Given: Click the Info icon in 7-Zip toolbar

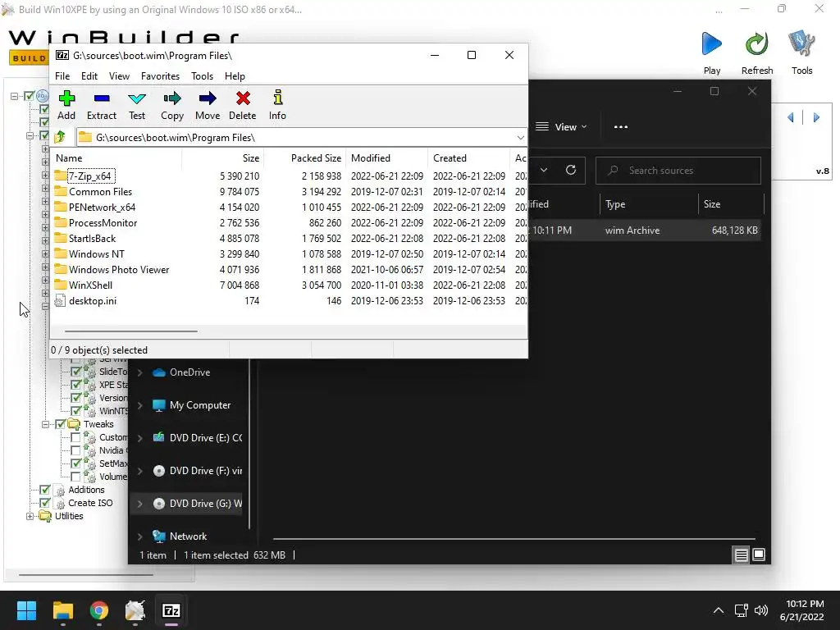Looking at the screenshot, I should tap(277, 106).
